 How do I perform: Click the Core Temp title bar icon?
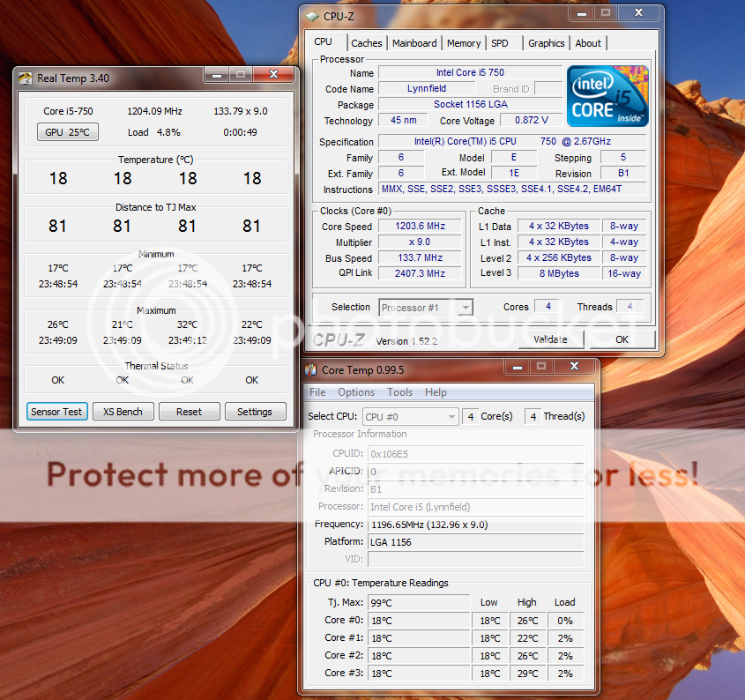tap(311, 370)
